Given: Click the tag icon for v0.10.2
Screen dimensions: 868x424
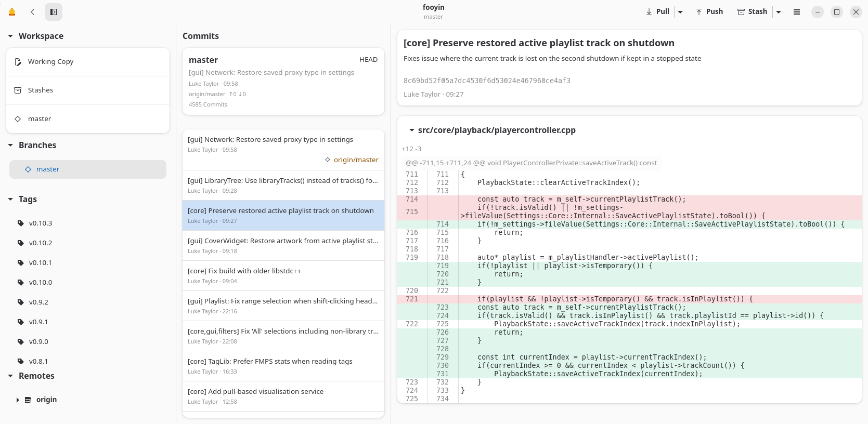Looking at the screenshot, I should [x=21, y=243].
